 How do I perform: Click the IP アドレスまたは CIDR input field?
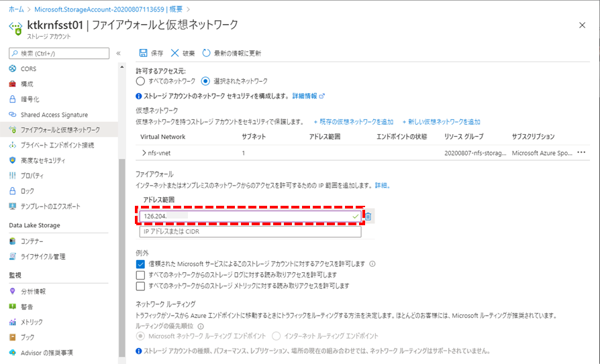click(x=250, y=231)
